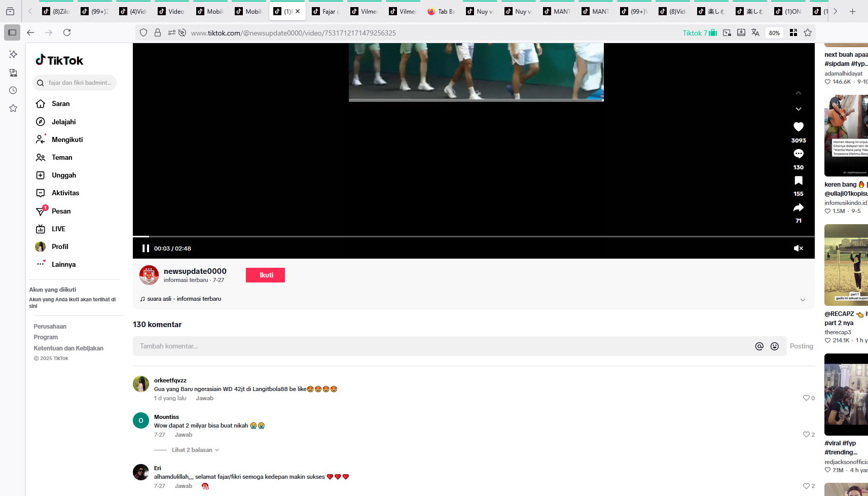
Task: Reload the page in browser
Action: click(67, 32)
